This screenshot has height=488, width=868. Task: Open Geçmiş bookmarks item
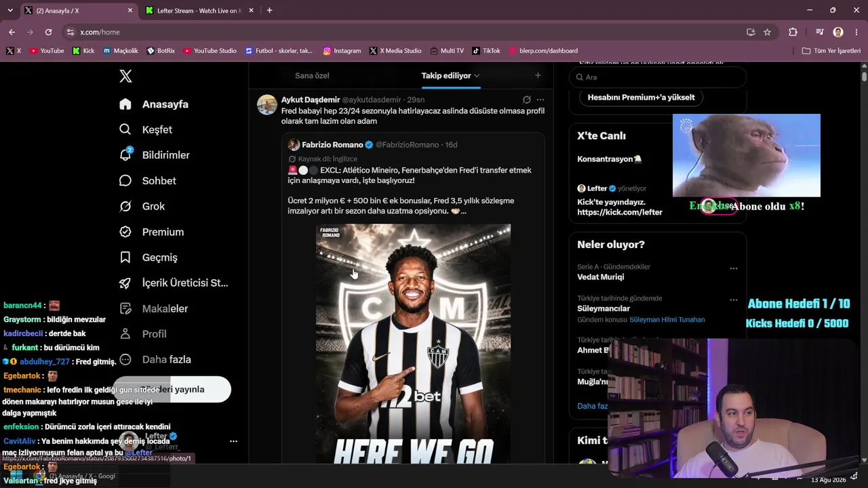point(148,258)
